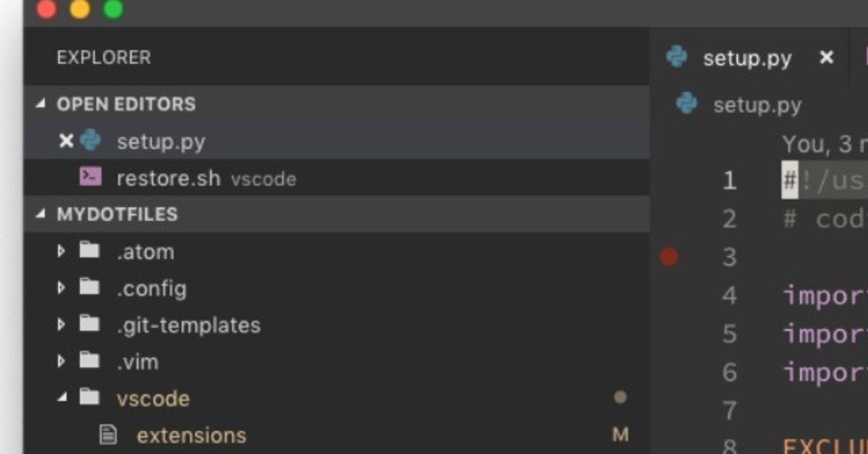The height and width of the screenshot is (454, 868).
Task: Click the Python icon in setup.py tab
Action: click(677, 57)
